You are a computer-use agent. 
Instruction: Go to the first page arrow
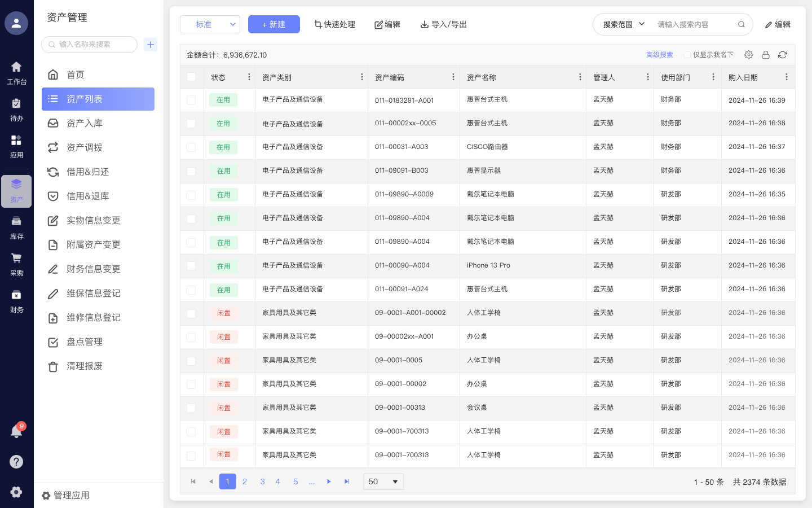point(193,481)
